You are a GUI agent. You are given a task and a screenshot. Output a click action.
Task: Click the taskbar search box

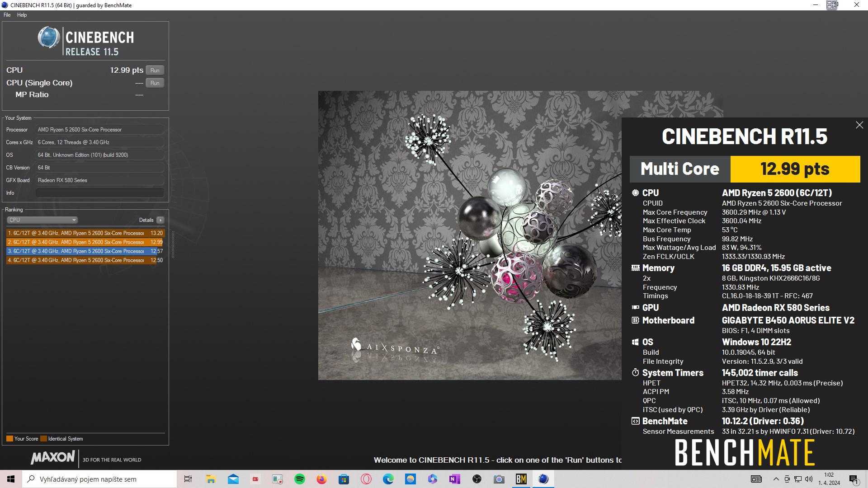coord(99,479)
